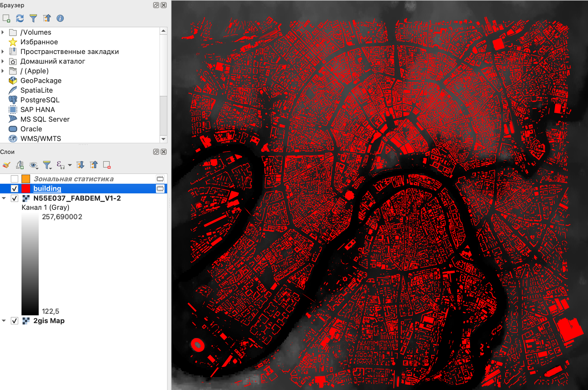Viewport: 588px width, 390px height.
Task: Select the building layer name
Action: (47, 189)
